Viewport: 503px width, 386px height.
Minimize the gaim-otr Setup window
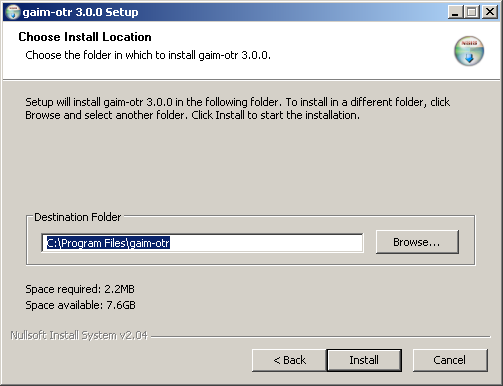point(455,12)
